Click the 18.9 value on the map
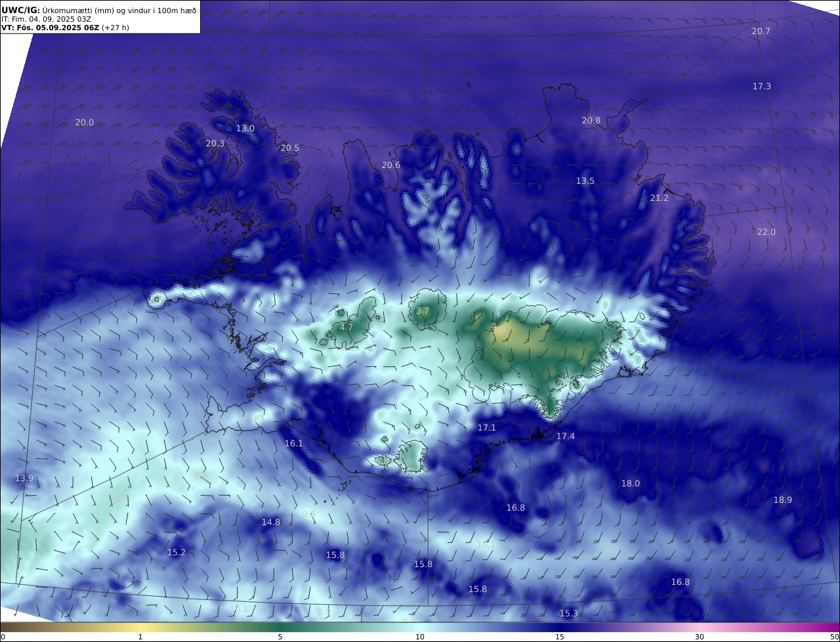The image size is (840, 642). click(x=783, y=500)
